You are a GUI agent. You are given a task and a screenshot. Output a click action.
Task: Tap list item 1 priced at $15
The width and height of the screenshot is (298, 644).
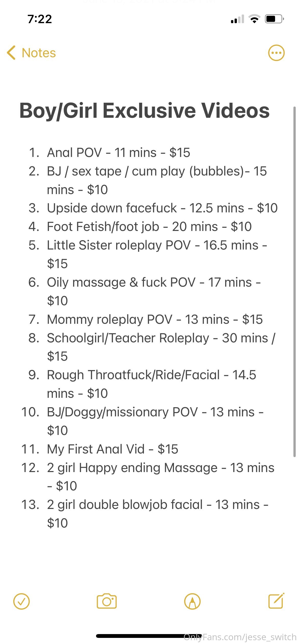pyautogui.click(x=118, y=153)
